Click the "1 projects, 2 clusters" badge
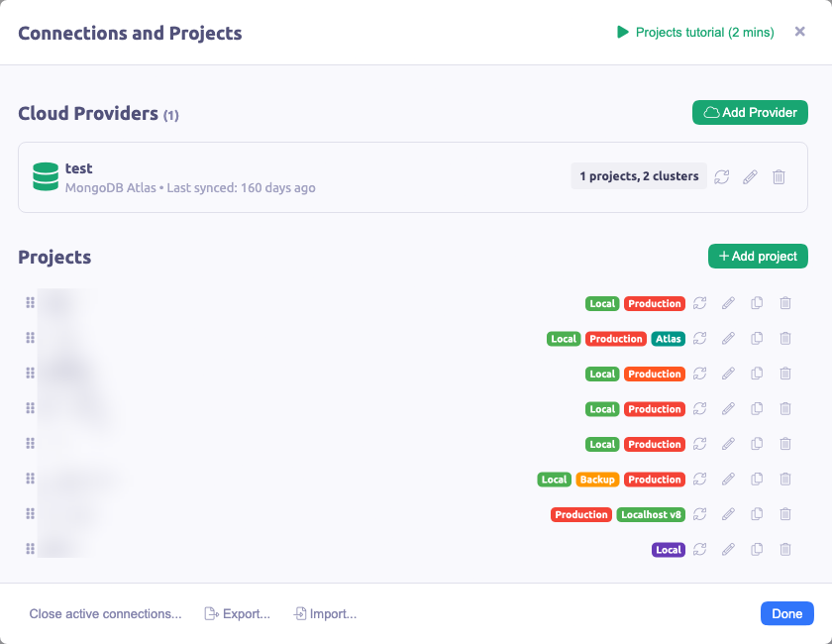The height and width of the screenshot is (644, 832). click(639, 176)
